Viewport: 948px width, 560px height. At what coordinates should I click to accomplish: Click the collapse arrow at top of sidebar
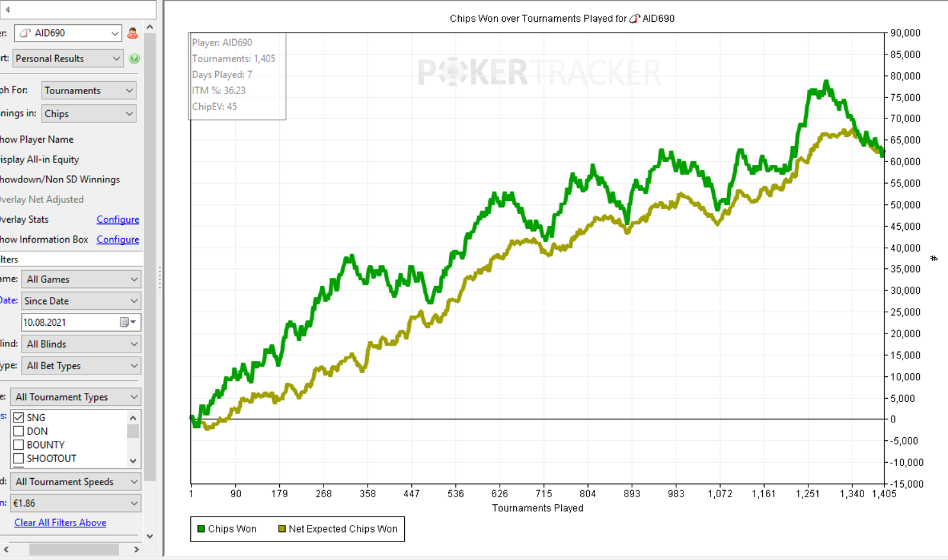[x=8, y=10]
